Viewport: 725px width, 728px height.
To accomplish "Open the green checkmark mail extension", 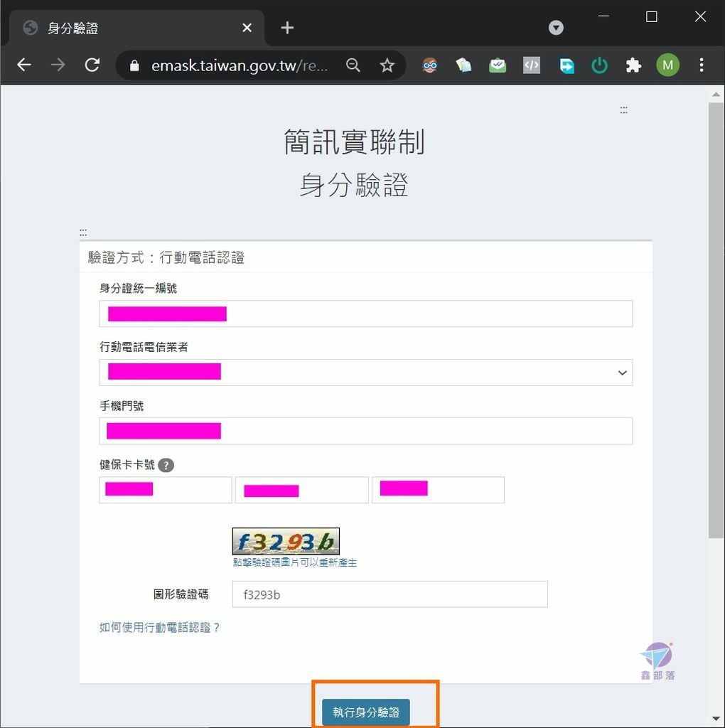I will pos(498,65).
